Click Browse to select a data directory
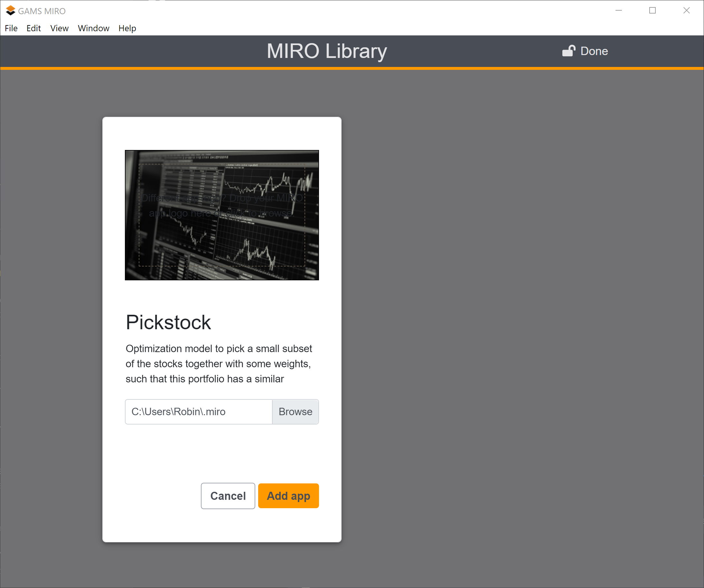Image resolution: width=704 pixels, height=588 pixels. [295, 412]
